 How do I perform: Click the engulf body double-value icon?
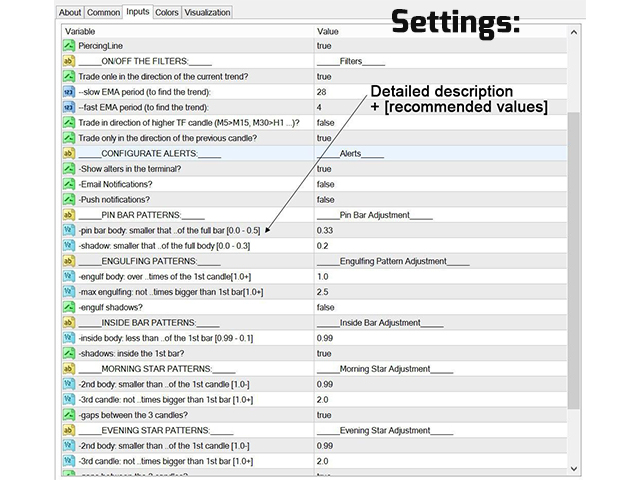(69, 276)
